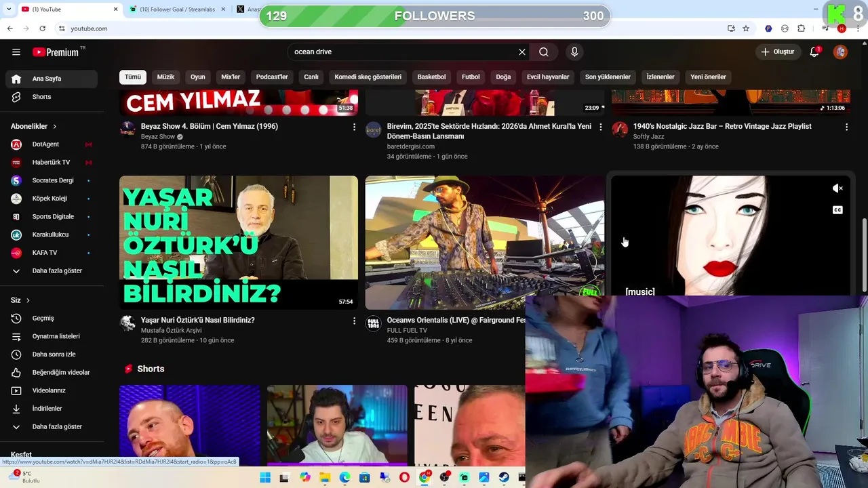Bookmark this page with star icon

tap(746, 28)
